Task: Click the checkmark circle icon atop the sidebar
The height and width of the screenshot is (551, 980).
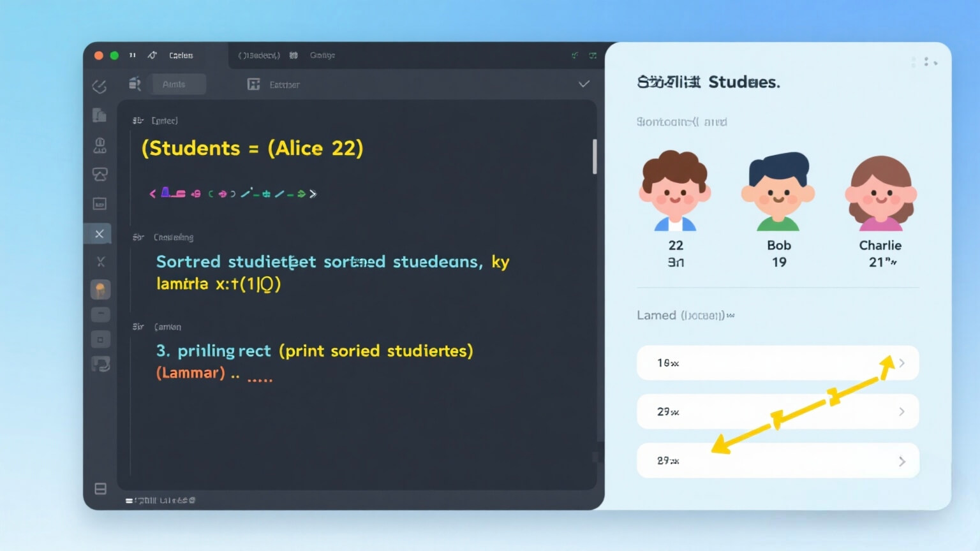Action: 100,86
